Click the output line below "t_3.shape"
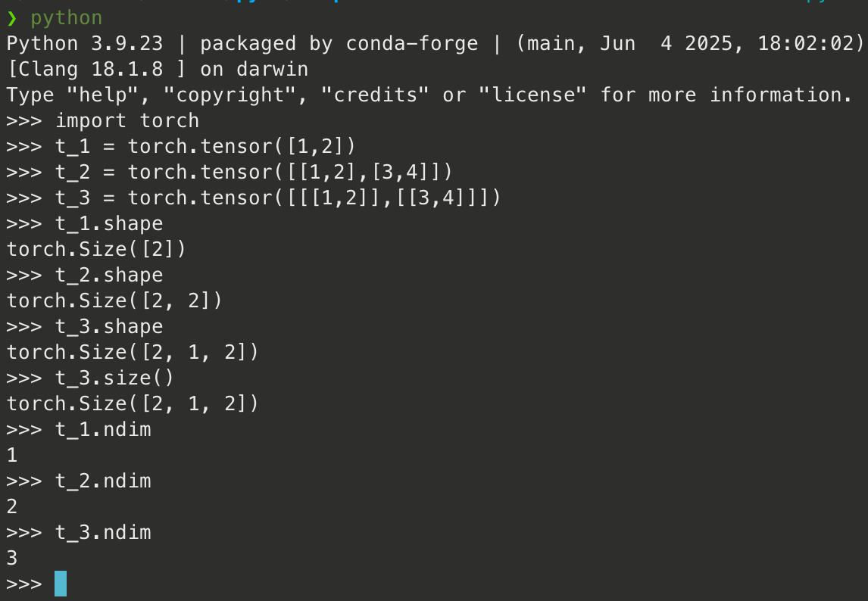 [x=133, y=353]
